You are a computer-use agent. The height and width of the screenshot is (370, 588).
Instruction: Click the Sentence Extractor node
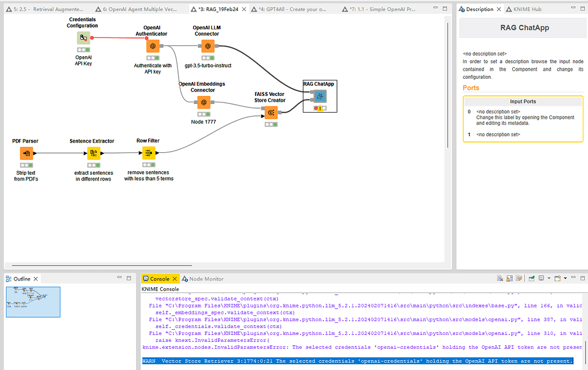[92, 153]
